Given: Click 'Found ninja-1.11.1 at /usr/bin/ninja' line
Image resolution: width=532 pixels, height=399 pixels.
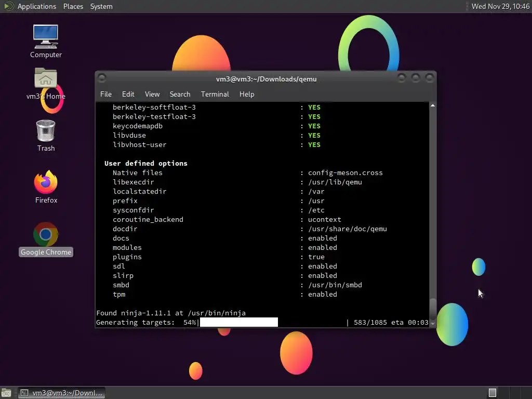Looking at the screenshot, I should [x=171, y=313].
